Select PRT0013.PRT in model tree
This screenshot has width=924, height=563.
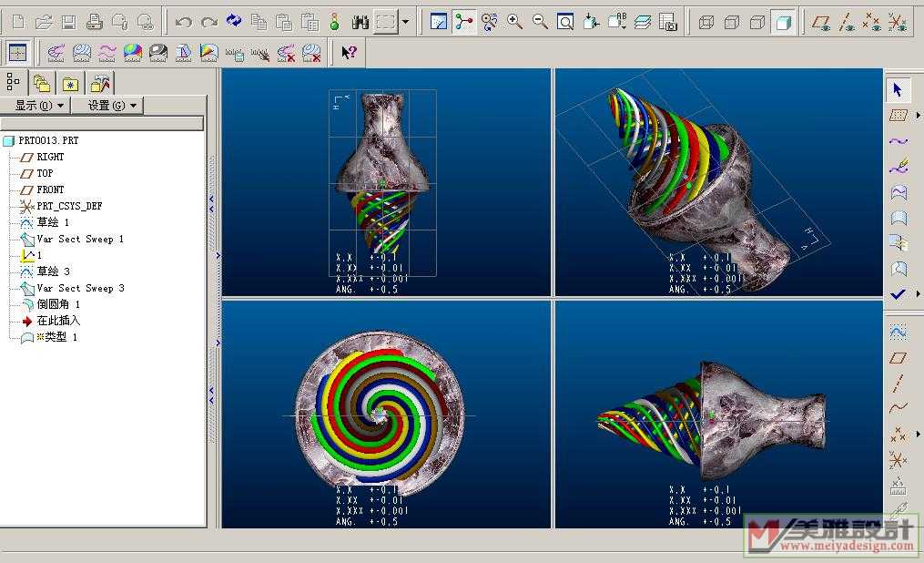pyautogui.click(x=47, y=140)
